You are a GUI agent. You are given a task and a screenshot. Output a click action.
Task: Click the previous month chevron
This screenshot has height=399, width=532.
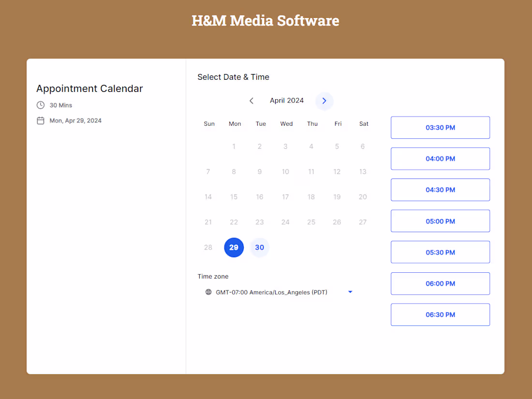tap(251, 101)
